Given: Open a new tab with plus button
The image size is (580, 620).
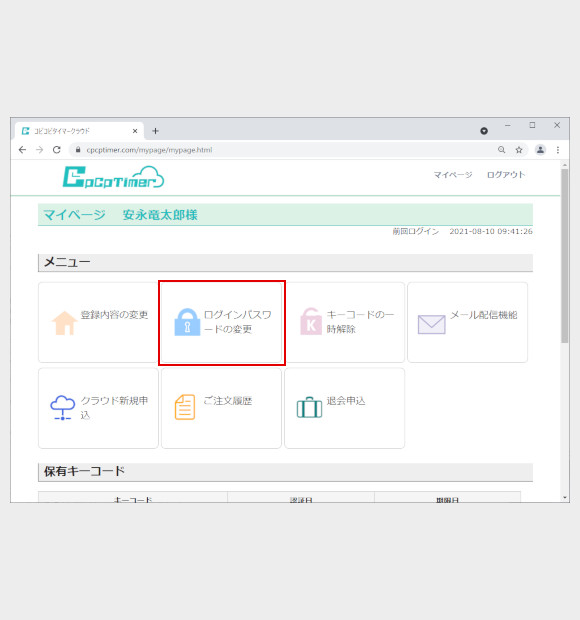Looking at the screenshot, I should click(155, 131).
